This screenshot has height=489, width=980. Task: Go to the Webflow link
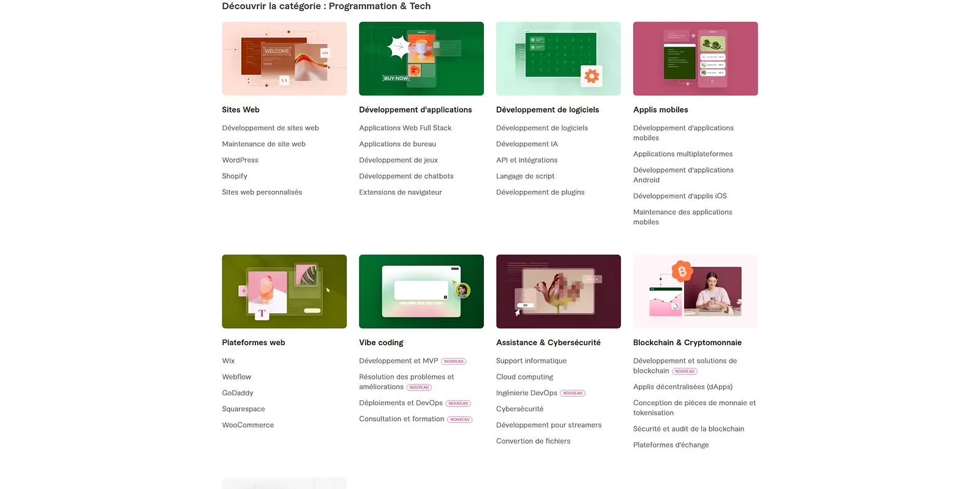tap(236, 377)
